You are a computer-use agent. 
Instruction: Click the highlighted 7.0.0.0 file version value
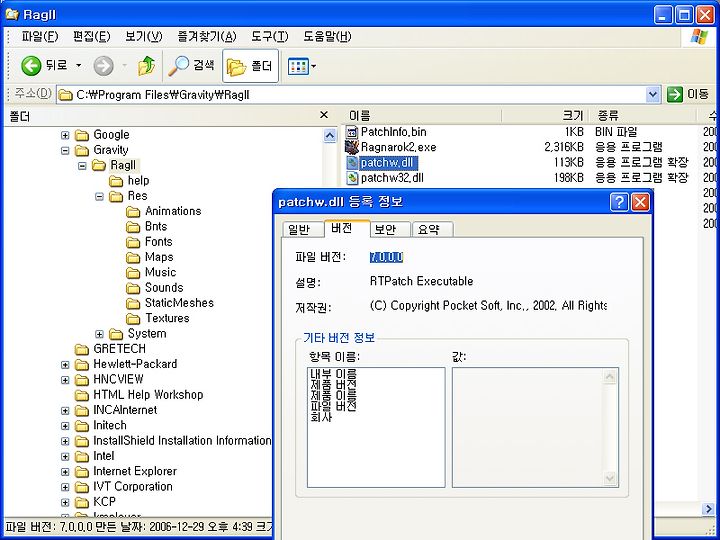click(386, 258)
